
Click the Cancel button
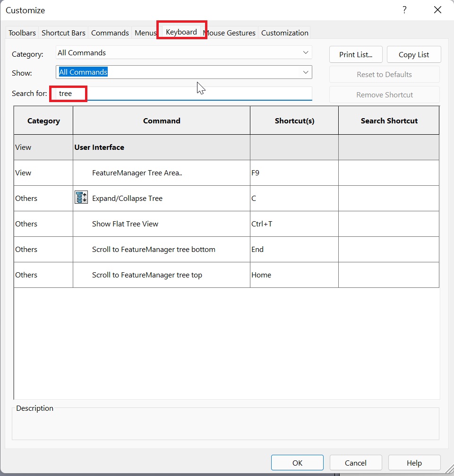356,463
